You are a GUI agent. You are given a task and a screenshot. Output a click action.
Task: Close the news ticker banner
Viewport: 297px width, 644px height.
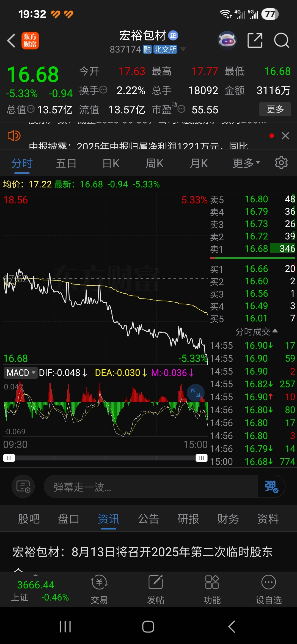point(285,136)
